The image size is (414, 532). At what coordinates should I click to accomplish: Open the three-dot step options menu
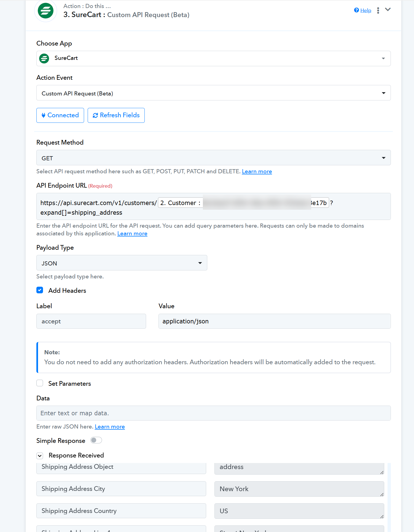[378, 10]
